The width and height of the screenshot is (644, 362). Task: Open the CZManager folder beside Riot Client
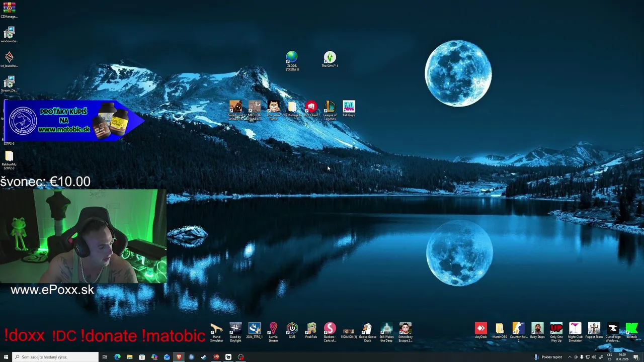[292, 109]
